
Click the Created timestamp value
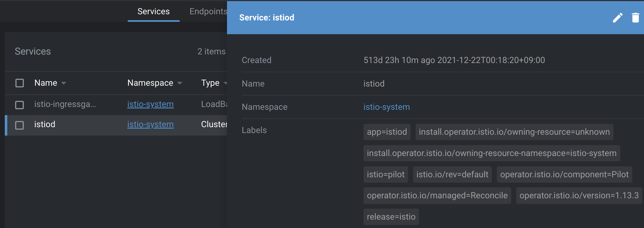[454, 60]
